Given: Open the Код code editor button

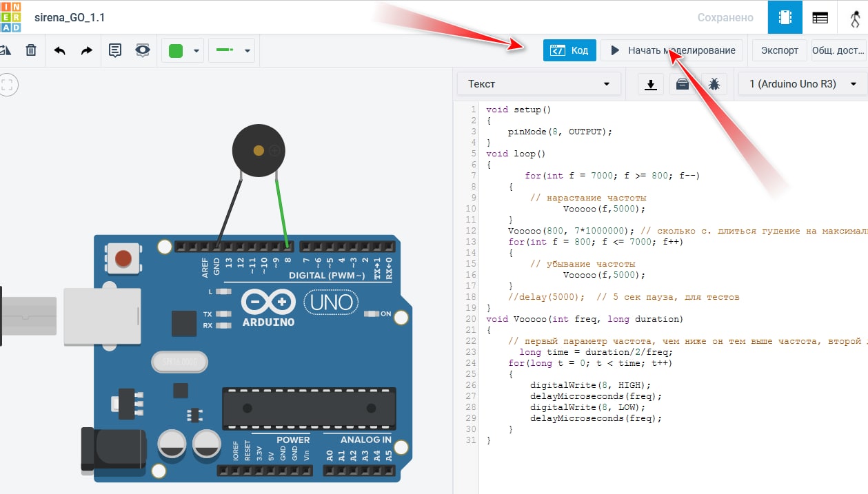Looking at the screenshot, I should point(569,50).
